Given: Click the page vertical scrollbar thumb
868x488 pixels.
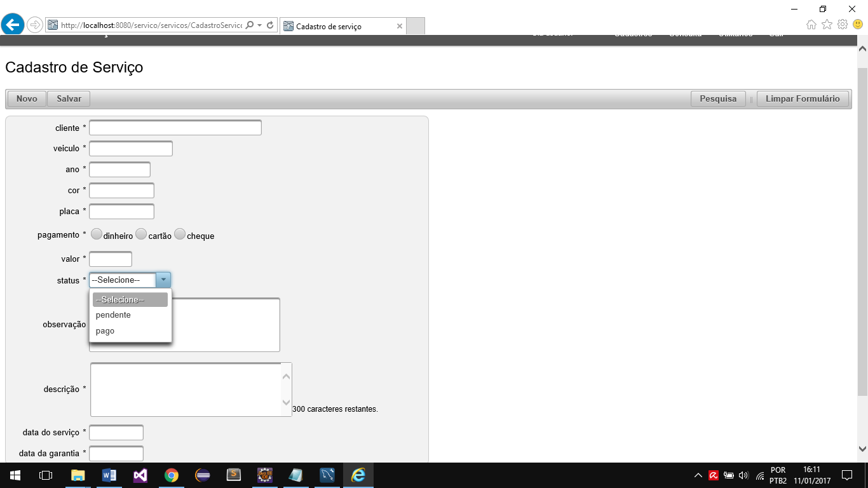Looking at the screenshot, I should pyautogui.click(x=862, y=231).
